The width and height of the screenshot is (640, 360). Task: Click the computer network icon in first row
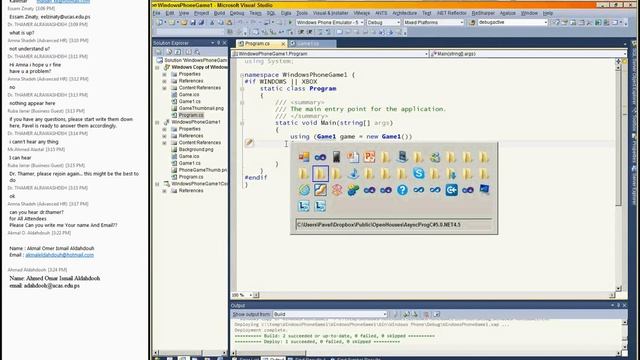402,157
